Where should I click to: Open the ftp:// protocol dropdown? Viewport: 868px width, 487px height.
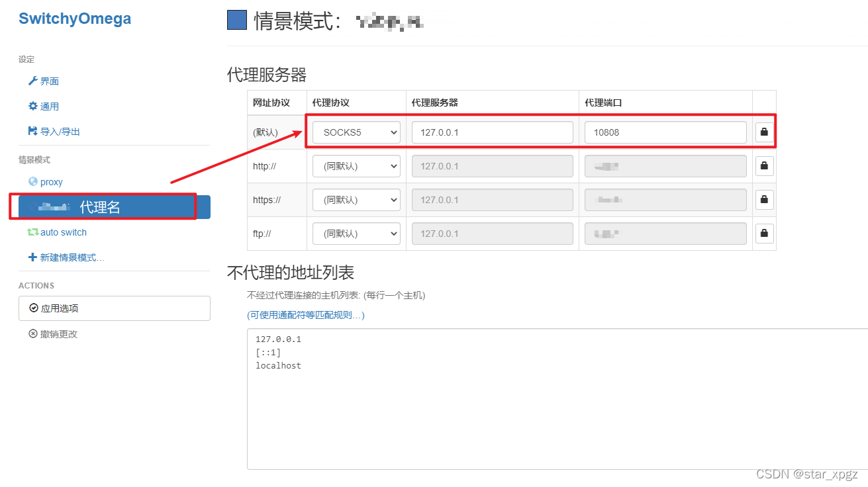356,234
